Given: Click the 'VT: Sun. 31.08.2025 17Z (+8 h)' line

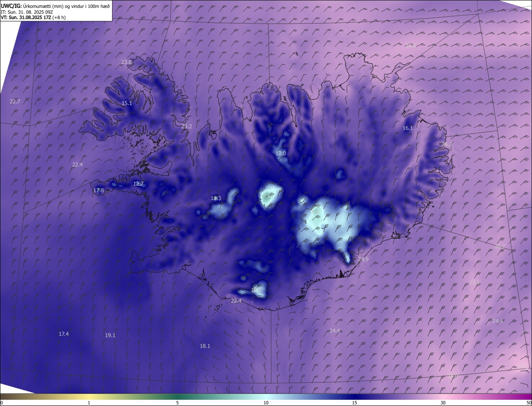Looking at the screenshot, I should (x=33, y=17).
